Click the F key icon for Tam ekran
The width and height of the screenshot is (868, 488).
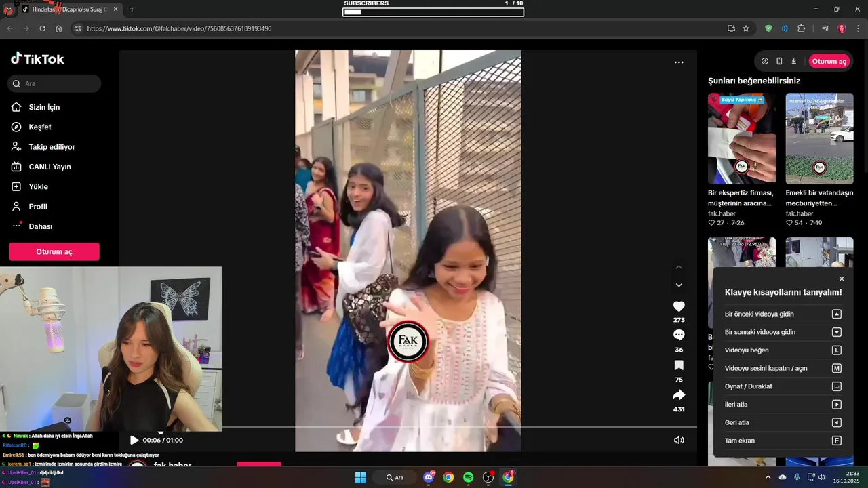(x=837, y=441)
